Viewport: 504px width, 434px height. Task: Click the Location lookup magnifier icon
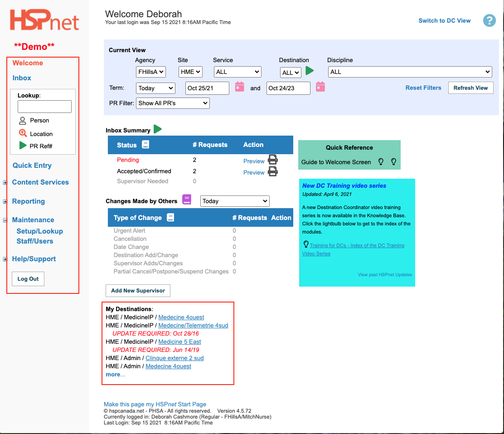23,133
